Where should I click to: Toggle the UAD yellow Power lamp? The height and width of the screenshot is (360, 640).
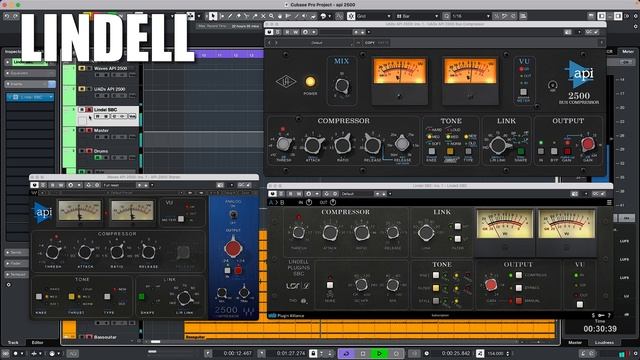coord(310,82)
